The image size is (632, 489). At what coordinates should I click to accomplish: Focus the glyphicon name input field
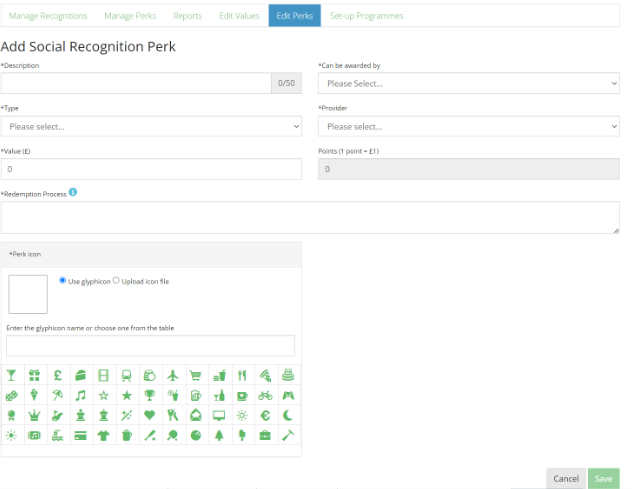[150, 346]
